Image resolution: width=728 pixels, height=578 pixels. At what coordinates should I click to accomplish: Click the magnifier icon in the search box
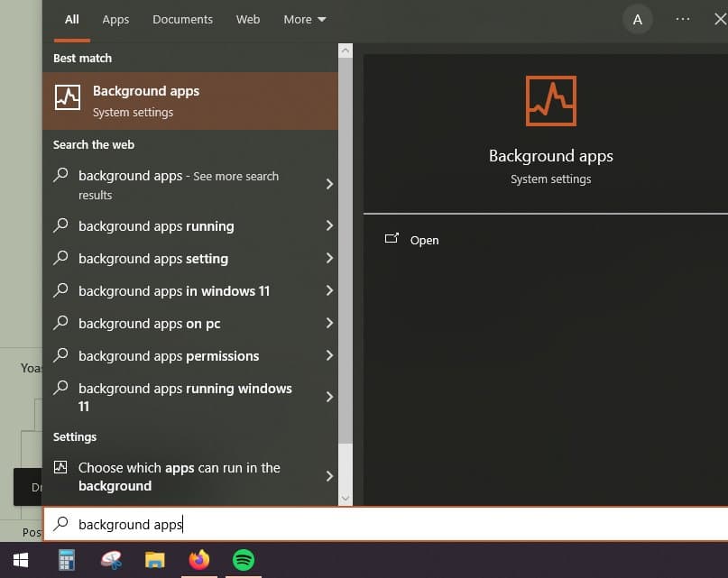pos(60,524)
